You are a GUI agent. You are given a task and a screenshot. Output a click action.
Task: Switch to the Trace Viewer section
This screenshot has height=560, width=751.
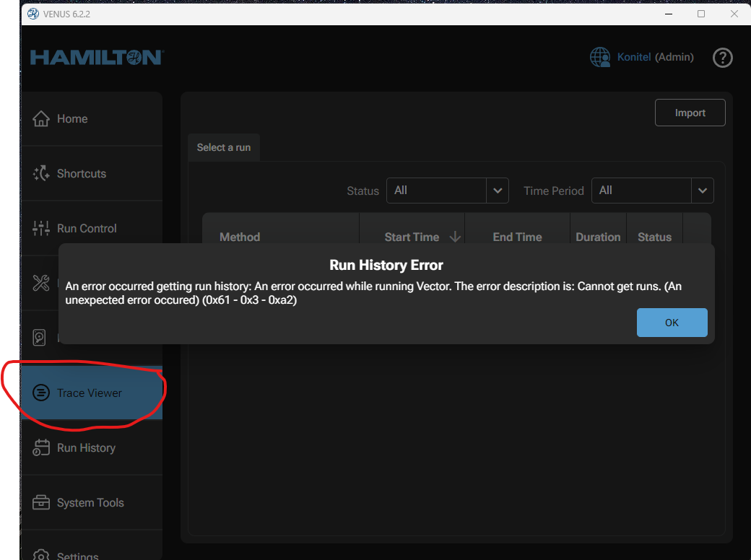click(x=92, y=393)
